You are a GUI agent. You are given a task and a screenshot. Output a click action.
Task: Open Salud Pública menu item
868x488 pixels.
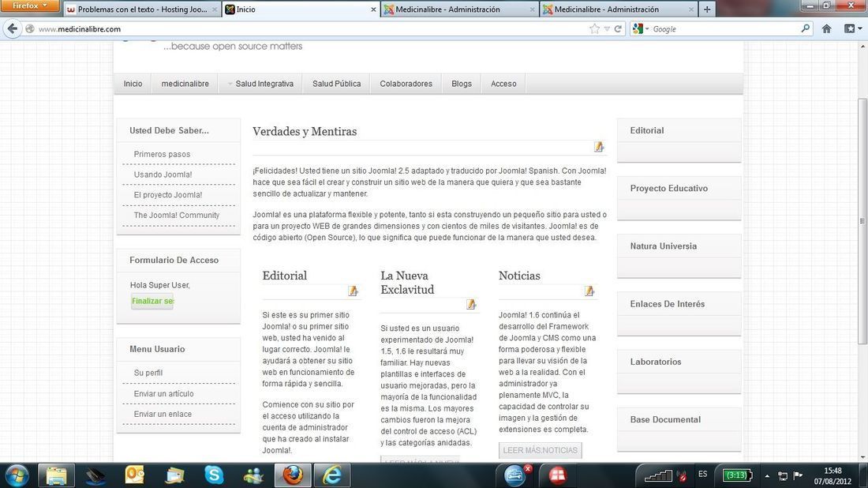pos(337,84)
